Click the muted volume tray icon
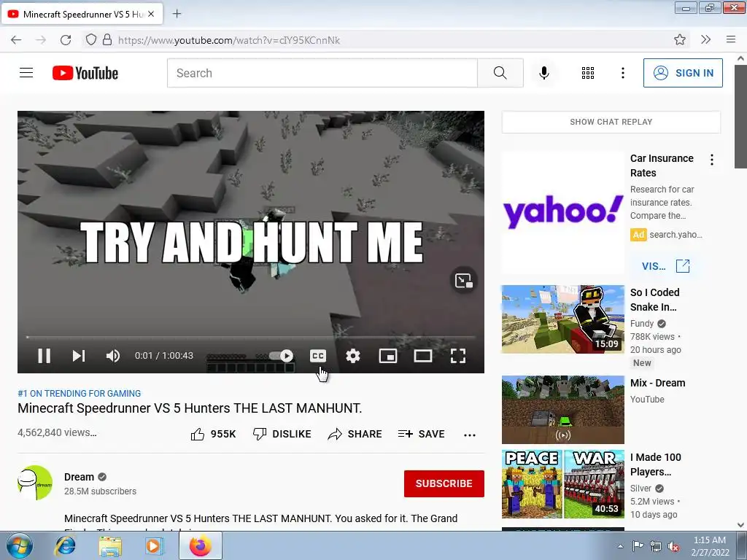This screenshot has height=560, width=747. click(673, 546)
